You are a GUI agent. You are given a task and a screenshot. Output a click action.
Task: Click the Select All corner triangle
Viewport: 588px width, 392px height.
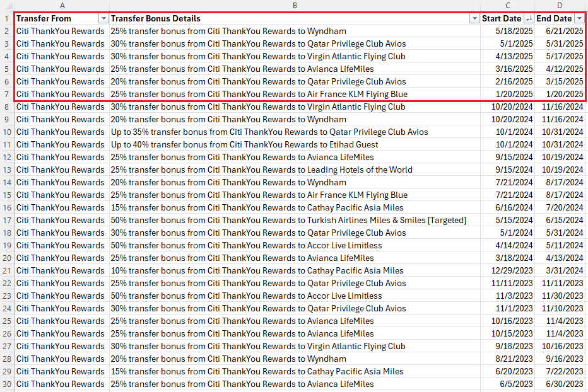8,6
